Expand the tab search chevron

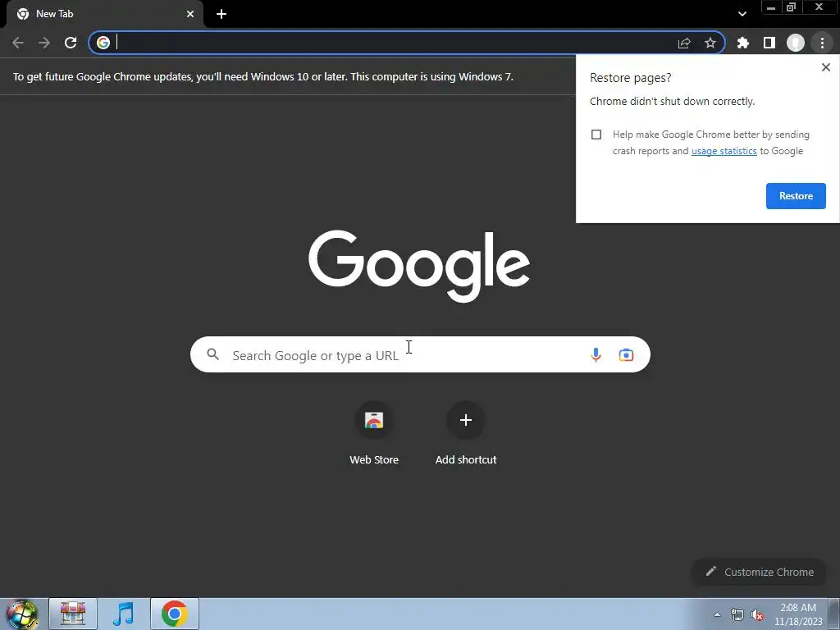coord(742,14)
